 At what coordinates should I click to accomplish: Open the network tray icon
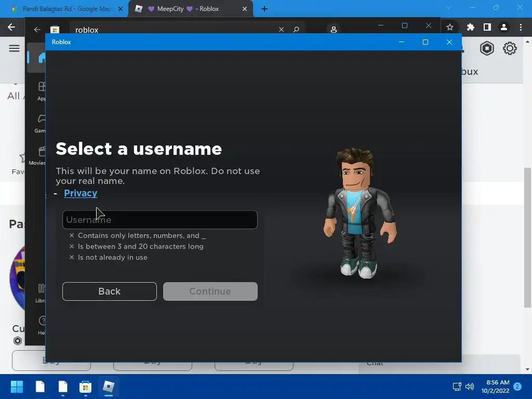457,387
